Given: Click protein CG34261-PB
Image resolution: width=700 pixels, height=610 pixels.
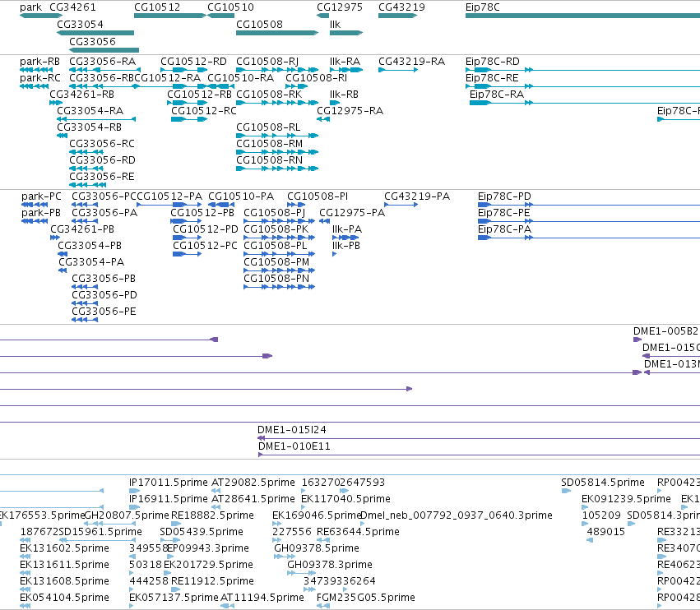Looking at the screenshot, I should [82, 229].
